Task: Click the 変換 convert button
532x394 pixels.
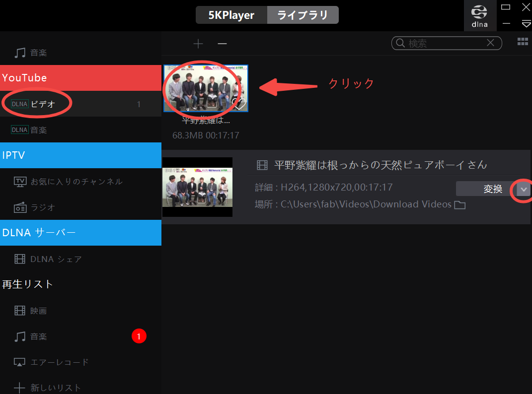Action: (x=486, y=189)
